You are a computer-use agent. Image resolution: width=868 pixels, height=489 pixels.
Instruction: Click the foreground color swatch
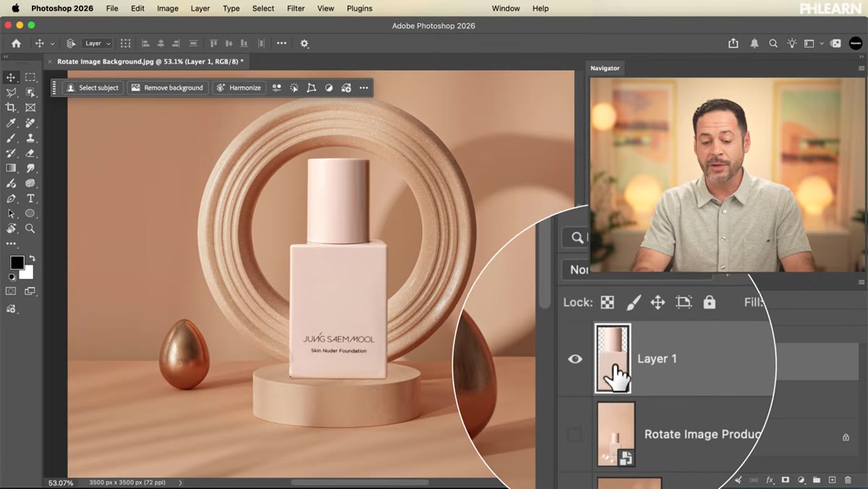point(17,263)
